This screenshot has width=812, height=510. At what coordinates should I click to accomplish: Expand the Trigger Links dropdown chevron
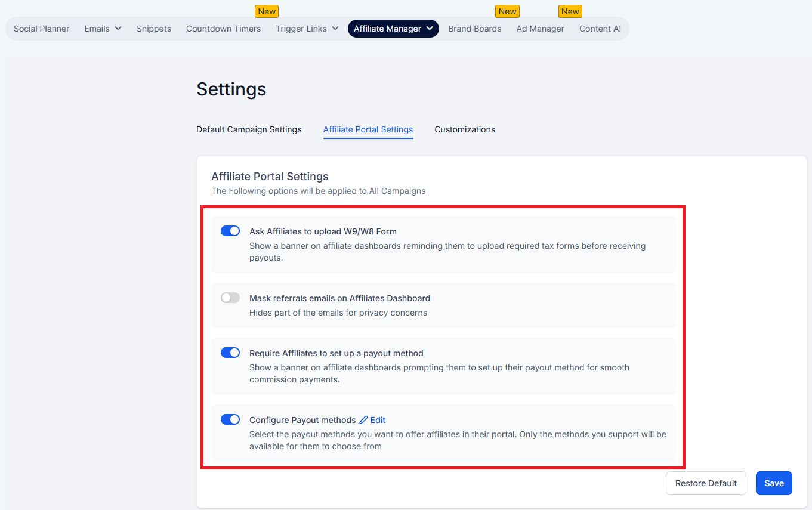click(335, 29)
